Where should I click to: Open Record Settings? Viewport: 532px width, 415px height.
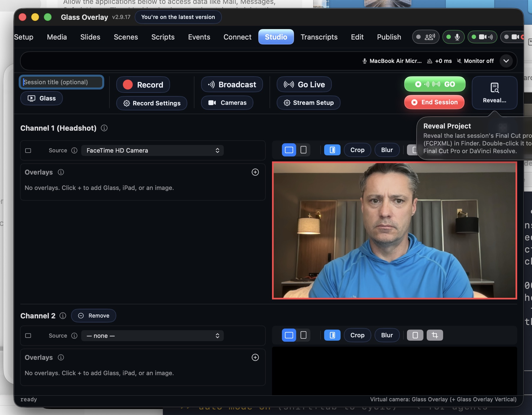[152, 103]
